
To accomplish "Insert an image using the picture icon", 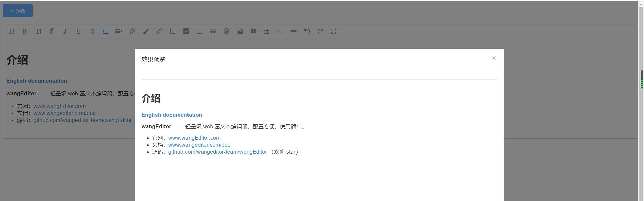I will pyautogui.click(x=240, y=31).
